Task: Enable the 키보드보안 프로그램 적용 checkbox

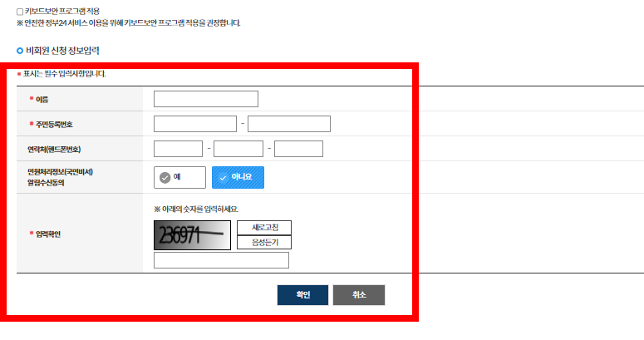Action: [20, 12]
